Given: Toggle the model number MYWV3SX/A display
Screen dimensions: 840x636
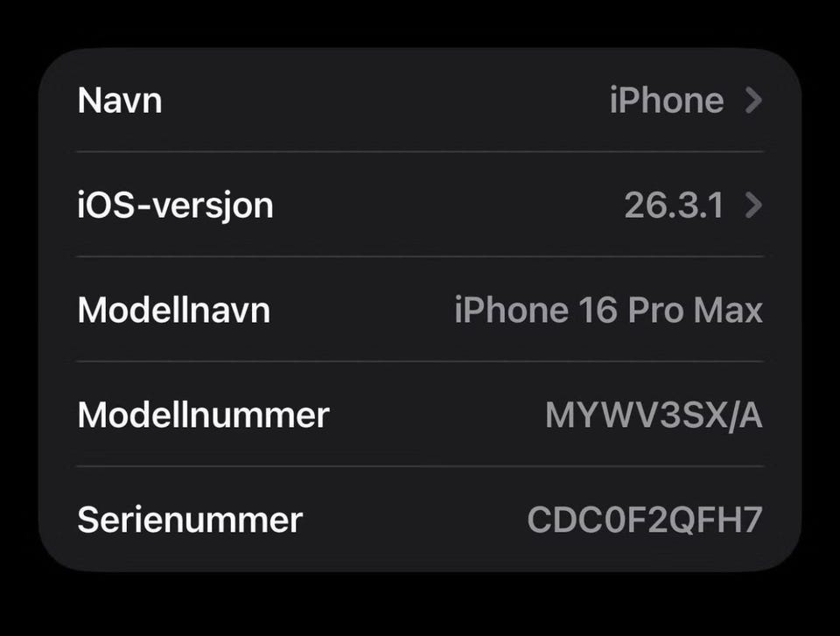Looking at the screenshot, I should click(654, 416).
